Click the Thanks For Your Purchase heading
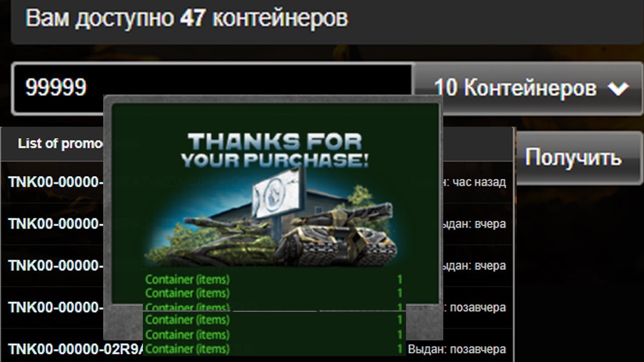Viewport: 644px width, 362px height. click(275, 150)
